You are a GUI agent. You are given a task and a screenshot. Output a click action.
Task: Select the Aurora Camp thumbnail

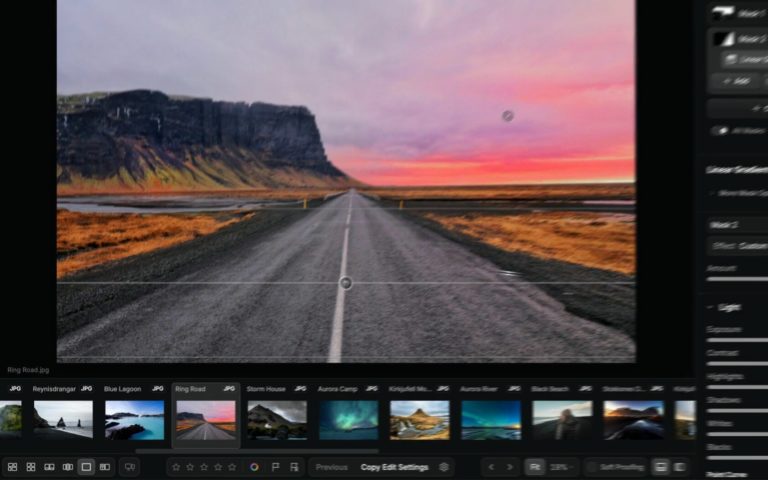348,420
